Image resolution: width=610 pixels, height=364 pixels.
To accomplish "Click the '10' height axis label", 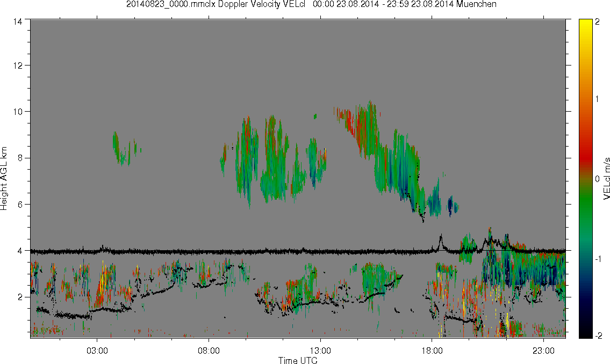I will tap(18, 112).
